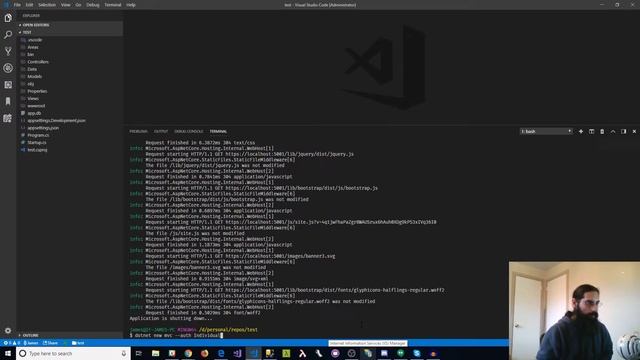Expand the wwwroot folder
Image resolution: width=640 pixels, height=360 pixels.
36,106
